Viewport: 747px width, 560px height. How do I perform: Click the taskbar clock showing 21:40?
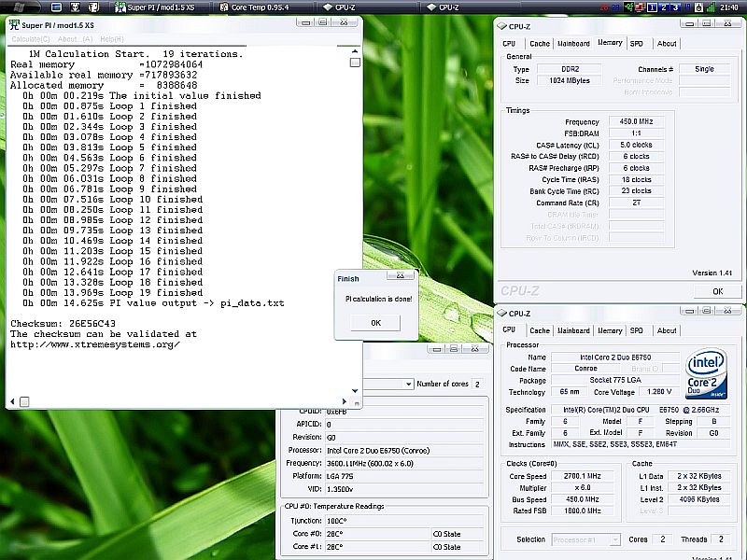click(x=729, y=7)
